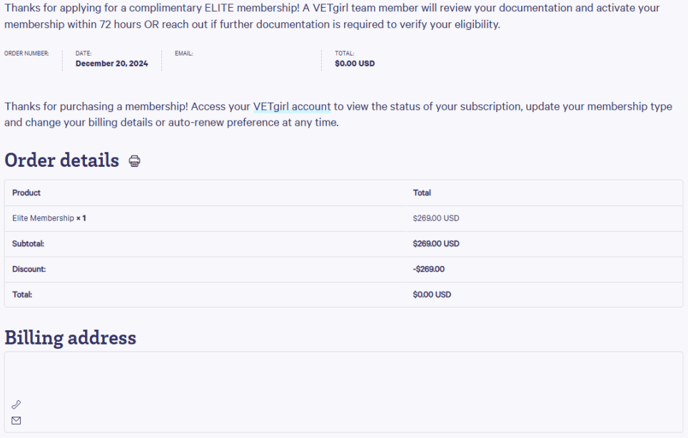
Task: Click the Order details heading
Action: 62,160
